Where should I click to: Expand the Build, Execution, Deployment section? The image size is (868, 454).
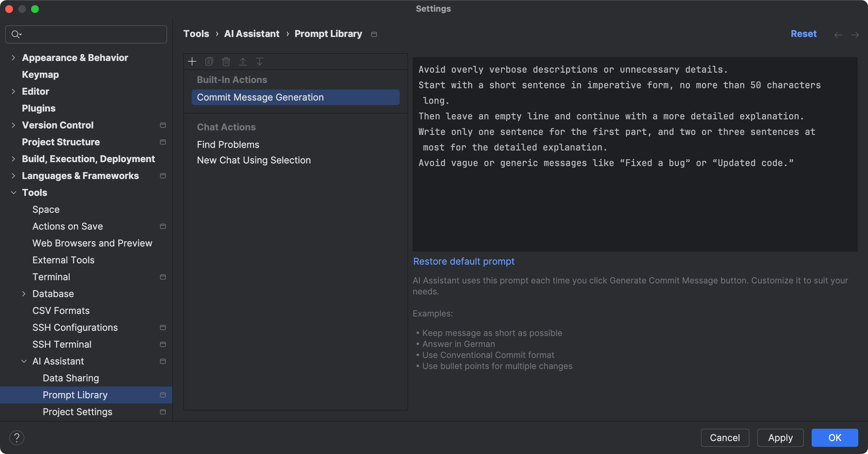[13, 159]
